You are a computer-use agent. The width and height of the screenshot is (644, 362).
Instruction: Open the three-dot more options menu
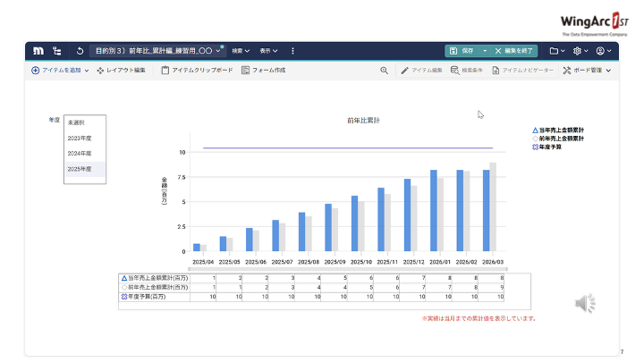[292, 51]
